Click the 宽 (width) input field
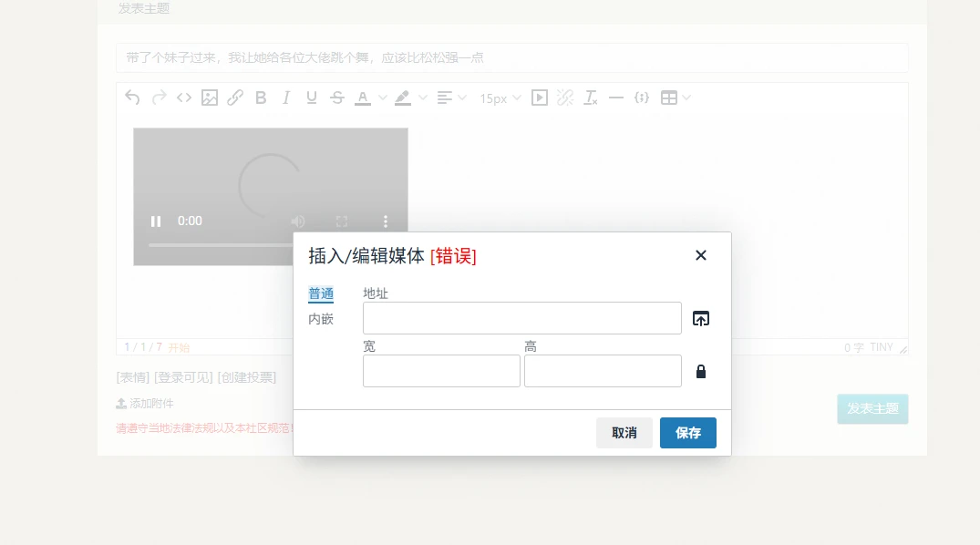Screen dimensions: 980x545 point(441,371)
